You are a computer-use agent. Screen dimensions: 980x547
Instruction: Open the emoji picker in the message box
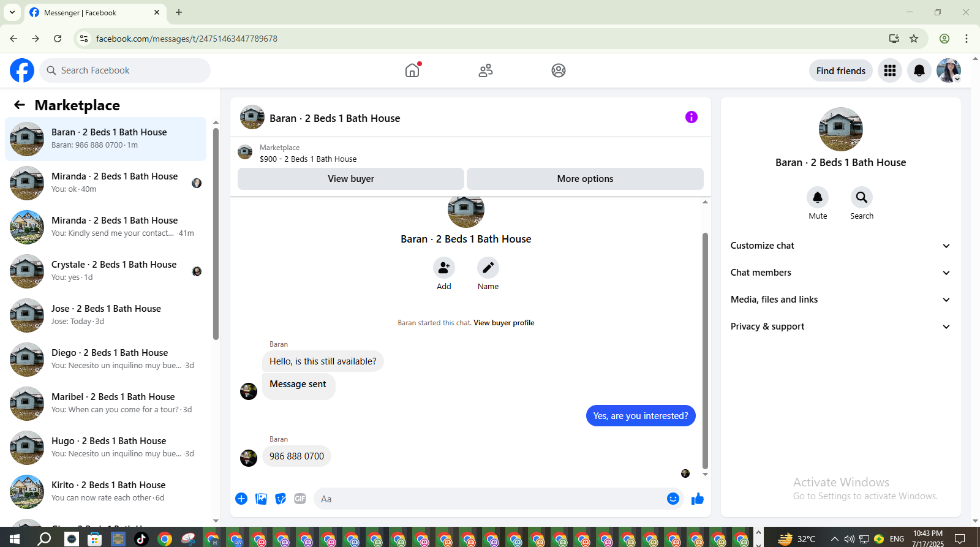point(673,499)
